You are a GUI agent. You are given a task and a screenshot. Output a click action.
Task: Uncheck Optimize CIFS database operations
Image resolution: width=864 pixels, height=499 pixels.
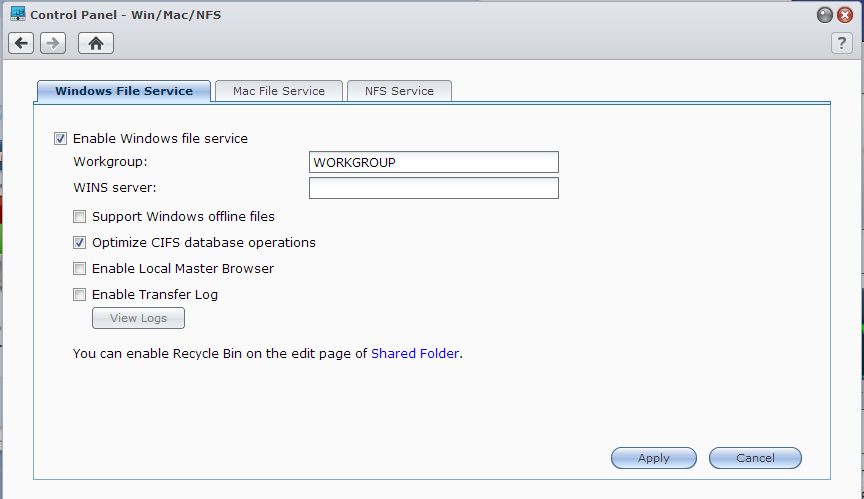[79, 242]
